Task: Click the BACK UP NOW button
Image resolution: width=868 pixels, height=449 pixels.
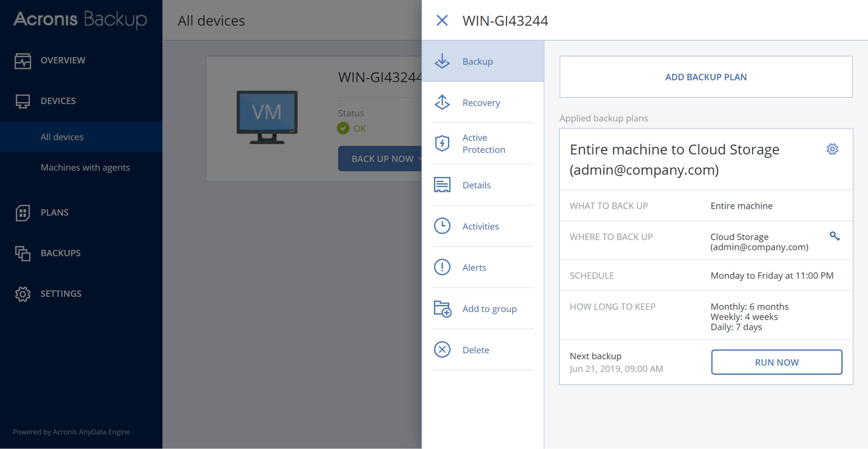Action: coord(380,159)
